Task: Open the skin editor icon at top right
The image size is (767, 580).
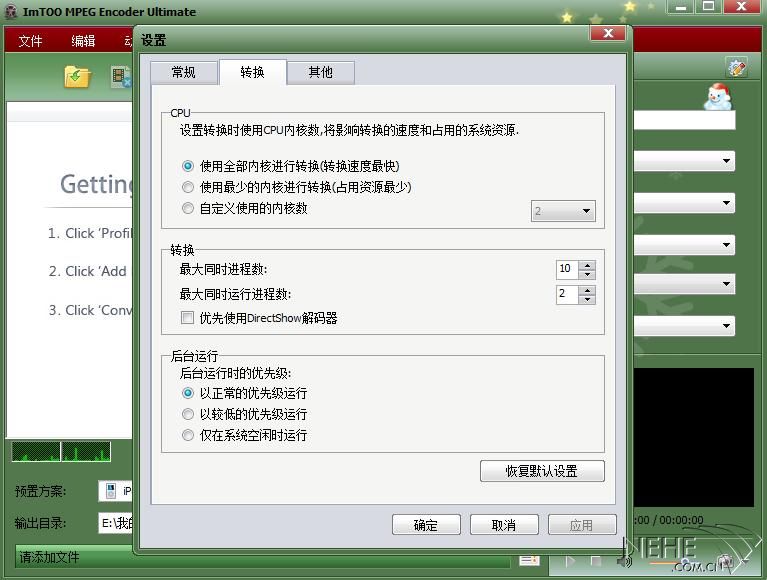Action: 737,67
